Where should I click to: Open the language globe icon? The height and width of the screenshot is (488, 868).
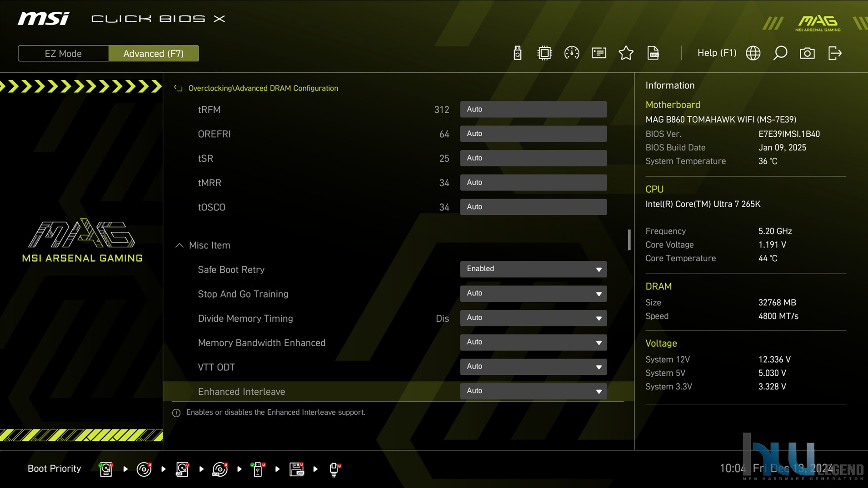point(753,53)
